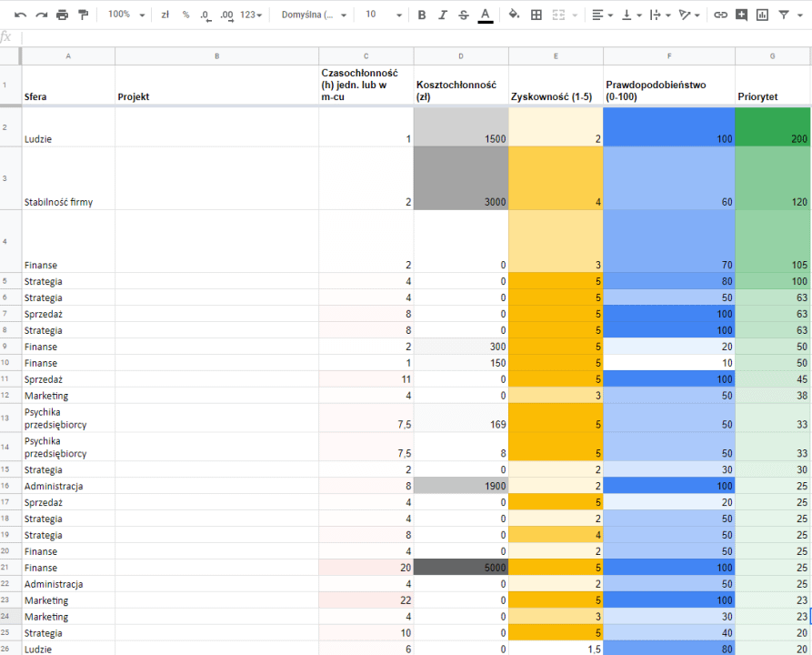812x655 pixels.
Task: Open the 123 number format menu
Action: coord(252,15)
